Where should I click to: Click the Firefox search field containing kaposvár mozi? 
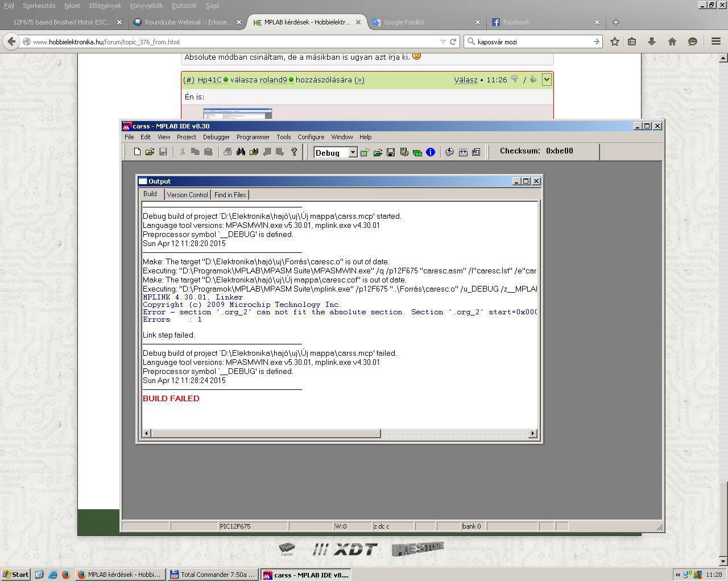click(x=533, y=41)
